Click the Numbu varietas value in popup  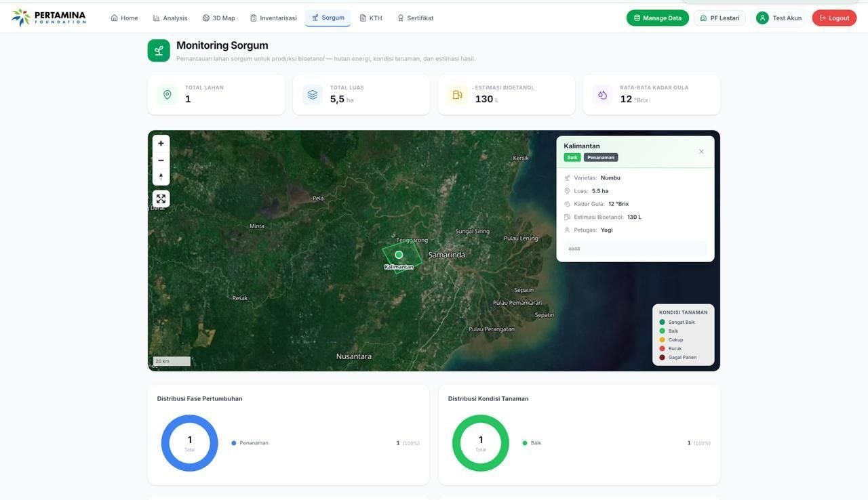610,178
